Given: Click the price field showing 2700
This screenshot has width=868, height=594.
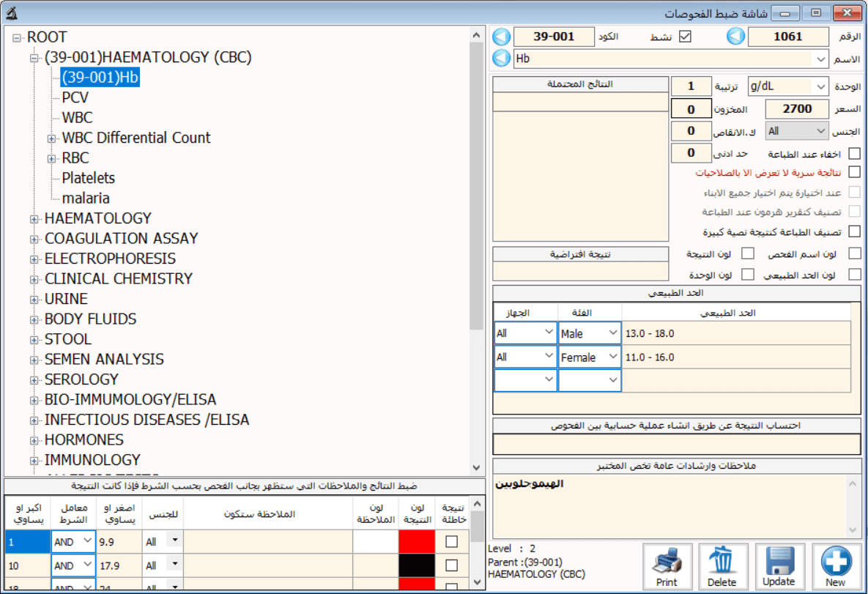Looking at the screenshot, I should tap(797, 109).
